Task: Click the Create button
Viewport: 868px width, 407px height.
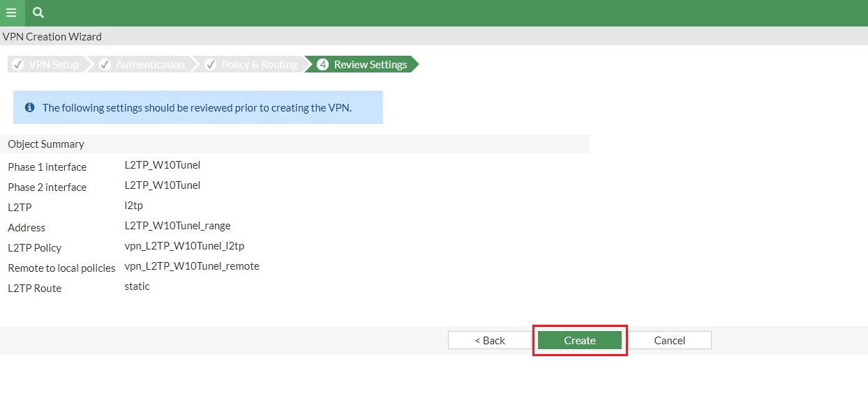Action: pyautogui.click(x=580, y=340)
